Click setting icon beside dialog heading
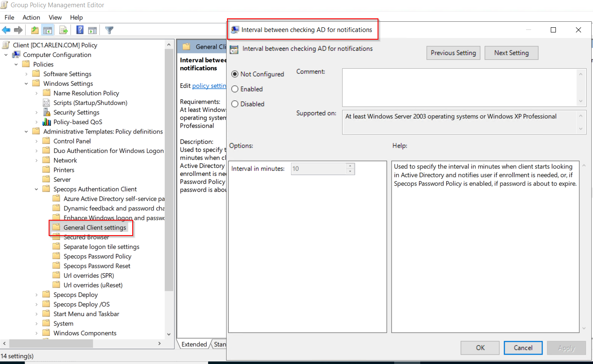 pos(234,49)
